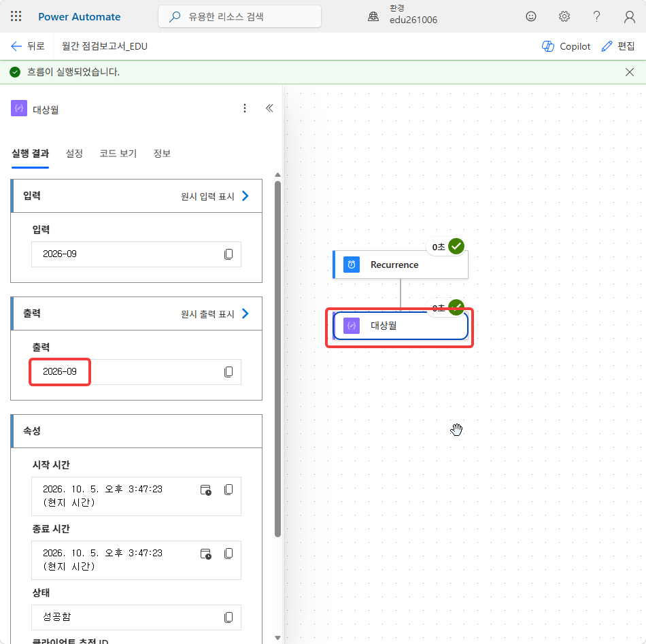Click the 대상월 panel action icon
This screenshot has height=644, width=646.
click(x=19, y=108)
